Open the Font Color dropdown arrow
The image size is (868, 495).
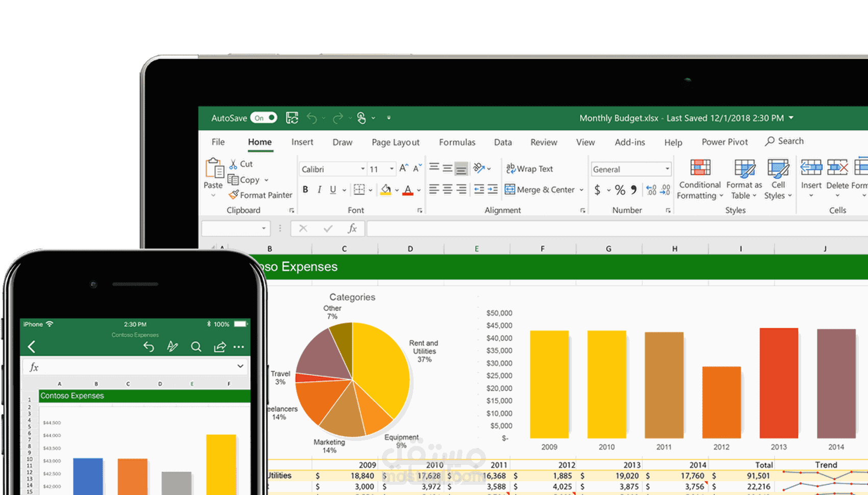[419, 190]
